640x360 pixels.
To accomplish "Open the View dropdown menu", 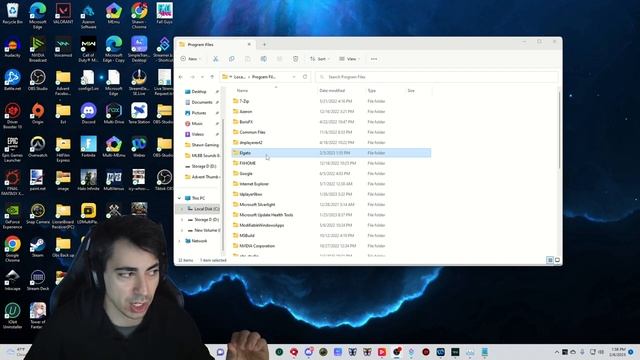I will click(x=350, y=59).
